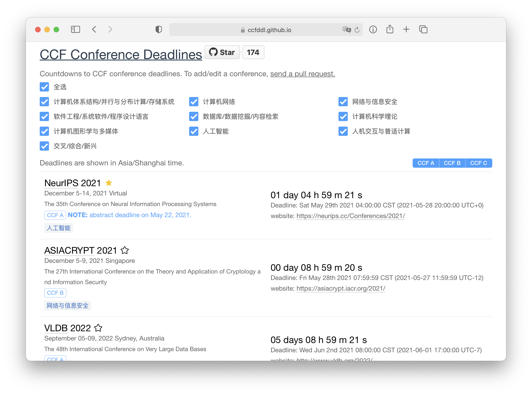Unstar the NeurIPS 2021 conference

pyautogui.click(x=109, y=183)
